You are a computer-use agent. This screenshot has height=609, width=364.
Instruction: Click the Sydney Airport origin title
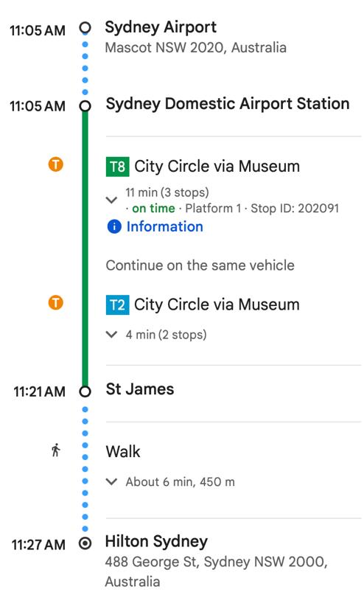(161, 27)
